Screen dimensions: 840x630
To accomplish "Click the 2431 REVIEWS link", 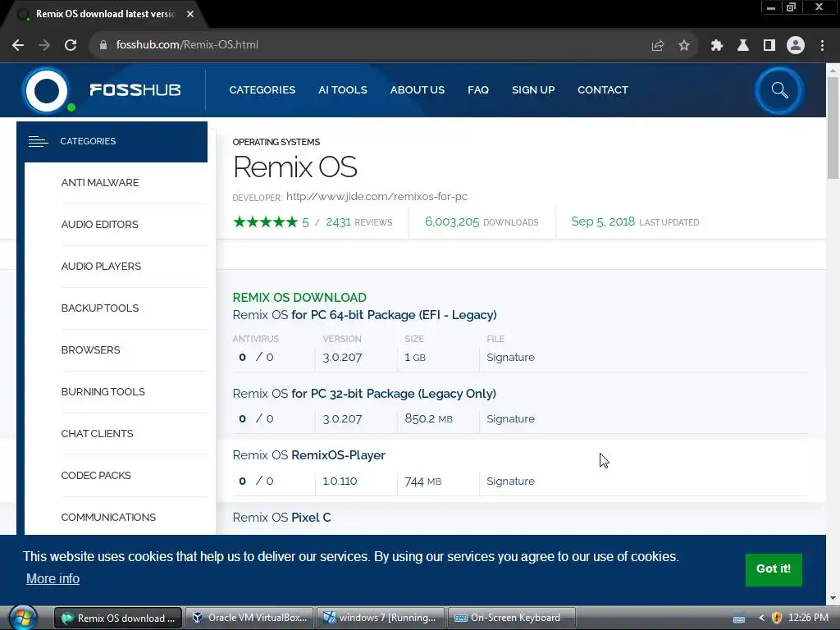I will point(359,221).
